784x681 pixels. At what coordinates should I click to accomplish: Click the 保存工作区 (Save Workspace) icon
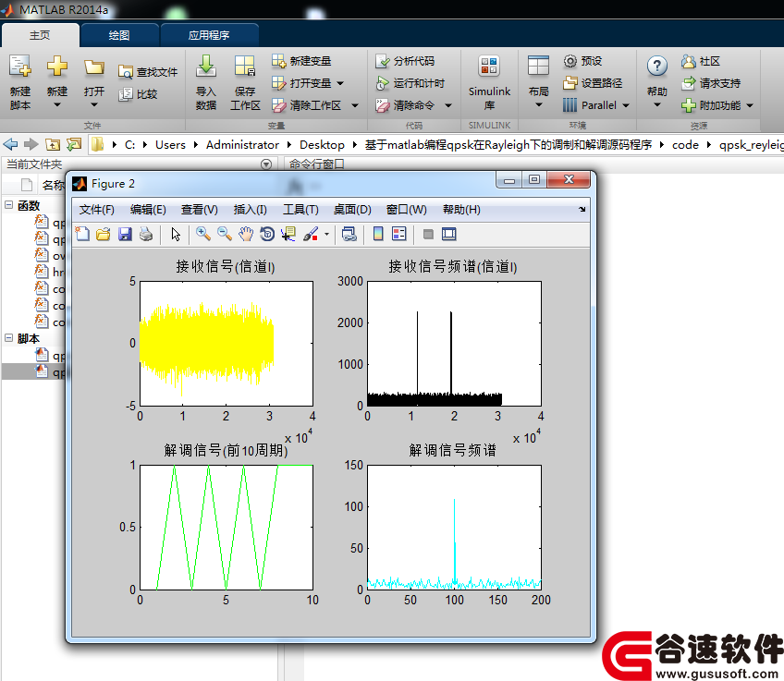coord(245,67)
